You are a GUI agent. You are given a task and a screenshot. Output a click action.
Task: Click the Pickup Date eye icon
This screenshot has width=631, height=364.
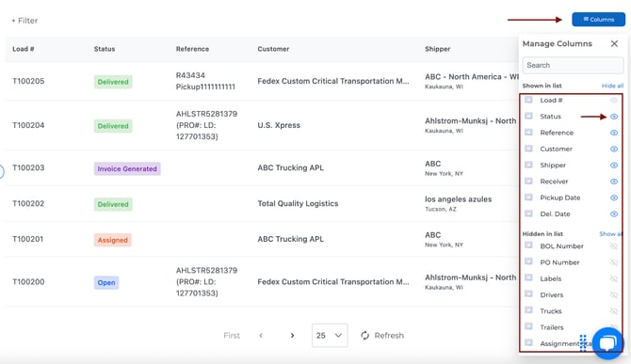(614, 198)
